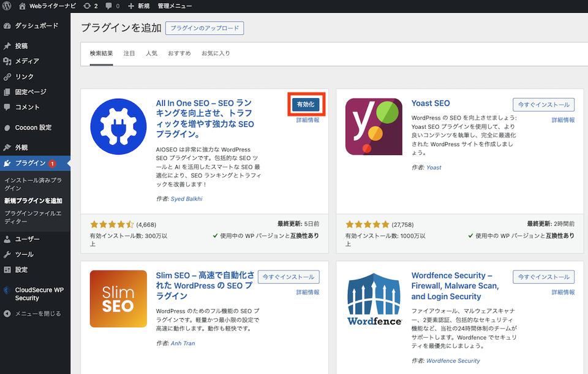Click the plugin update badge showing 1

52,163
